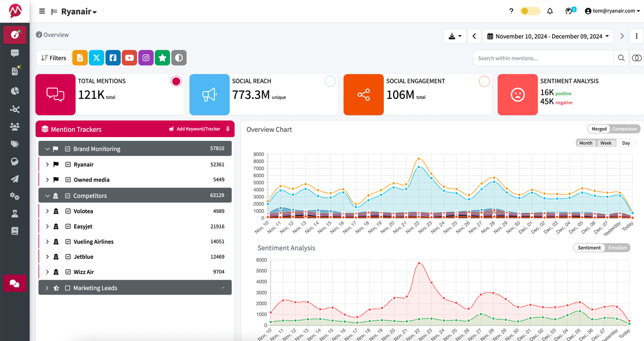Open the dashboard overview sidebar icon
The height and width of the screenshot is (341, 644).
pyautogui.click(x=15, y=35)
